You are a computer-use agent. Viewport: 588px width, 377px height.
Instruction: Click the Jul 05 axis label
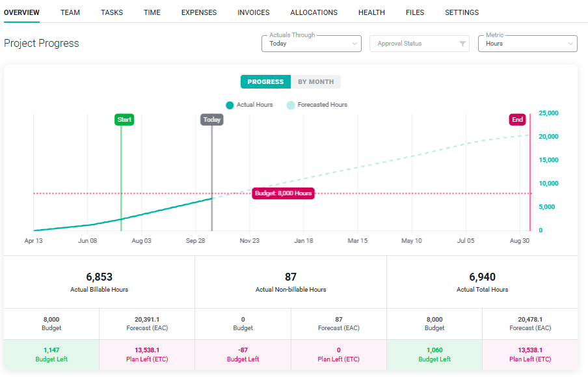tap(466, 241)
